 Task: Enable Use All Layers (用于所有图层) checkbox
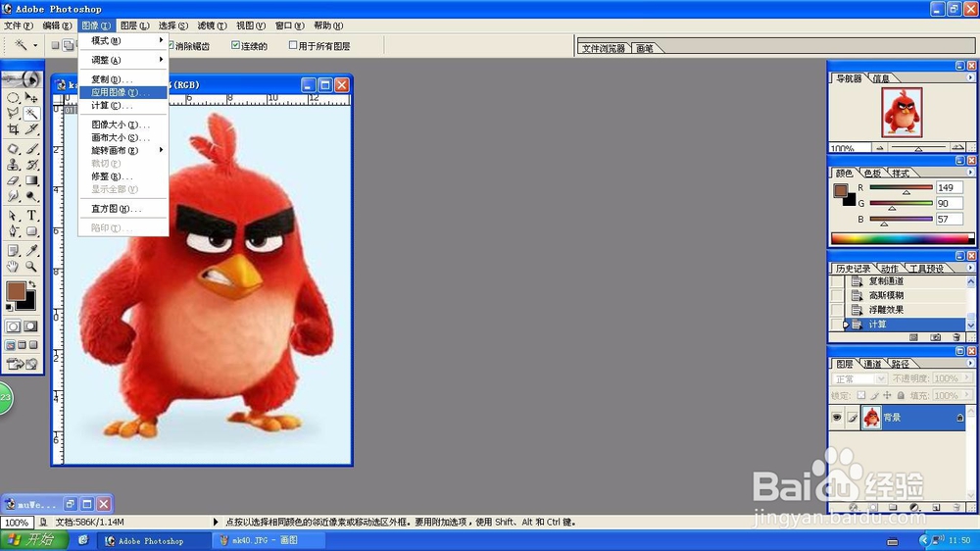click(292, 45)
